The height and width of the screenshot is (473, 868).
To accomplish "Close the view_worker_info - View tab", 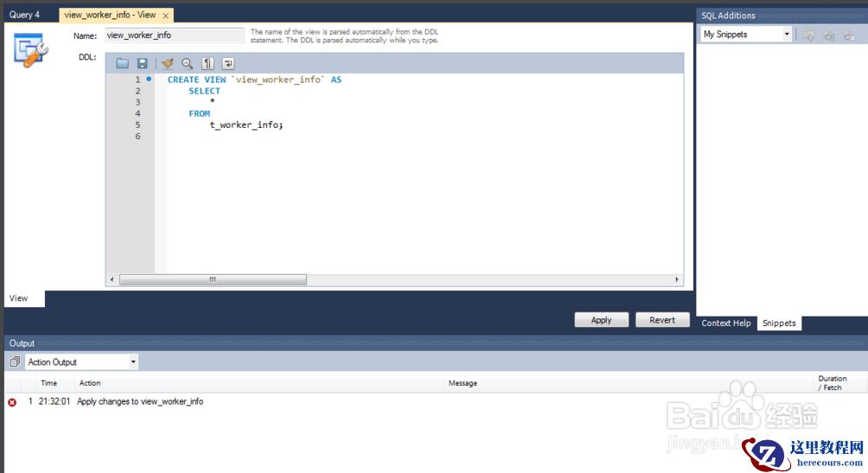I will click(166, 16).
